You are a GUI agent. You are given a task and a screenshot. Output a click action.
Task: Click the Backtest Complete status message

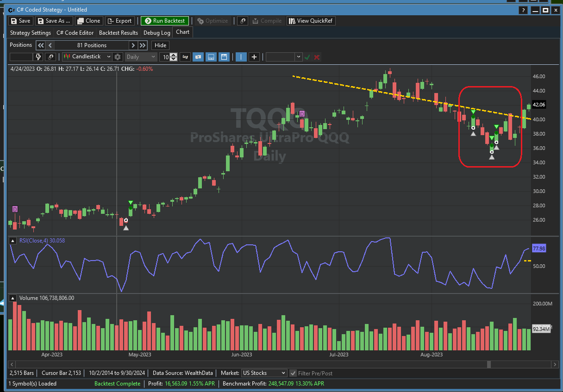(x=117, y=384)
